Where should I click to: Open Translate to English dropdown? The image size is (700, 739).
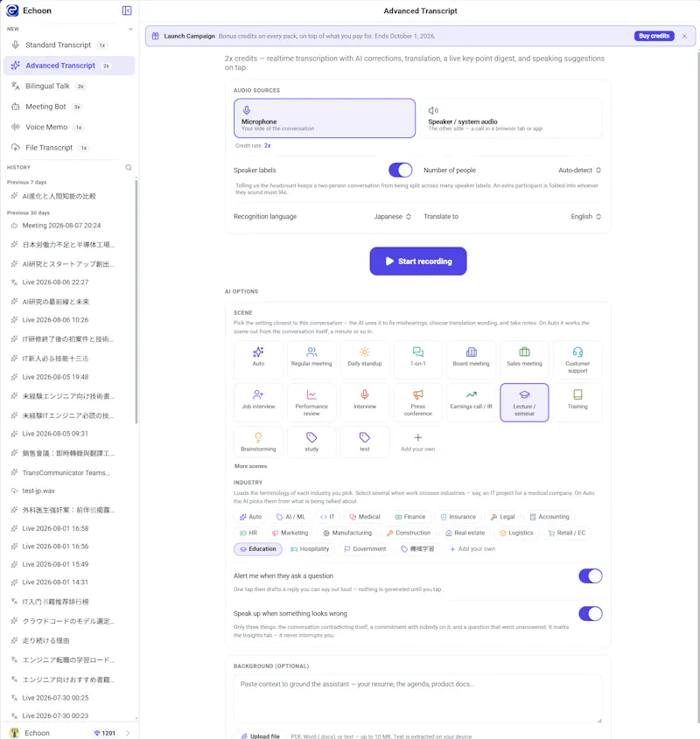pos(585,216)
